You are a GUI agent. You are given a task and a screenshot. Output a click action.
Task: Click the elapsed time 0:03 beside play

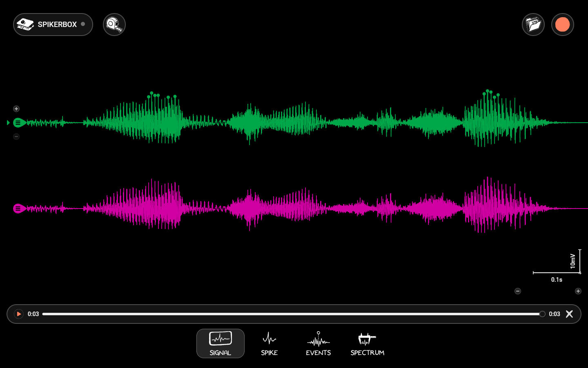[33, 314]
